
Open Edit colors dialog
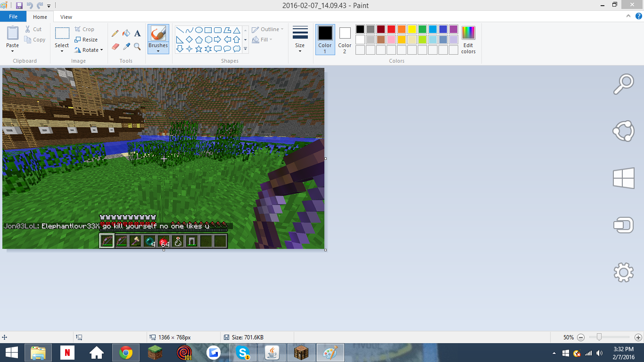click(468, 40)
